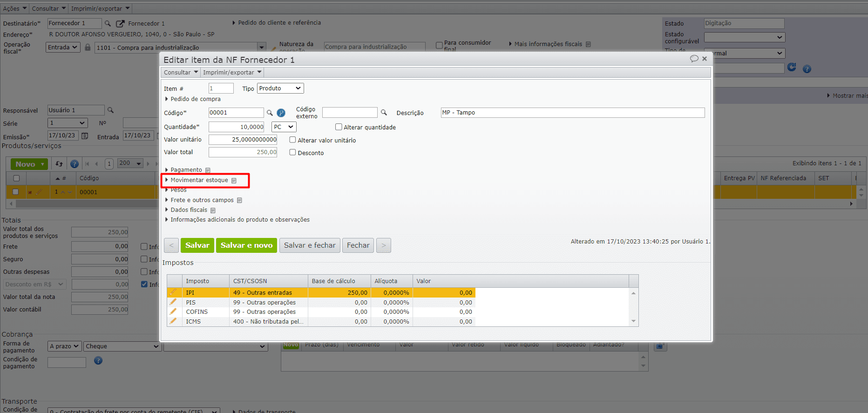Edit the COFINS tax row pencil icon
Viewport: 868px width, 413px height.
[173, 311]
